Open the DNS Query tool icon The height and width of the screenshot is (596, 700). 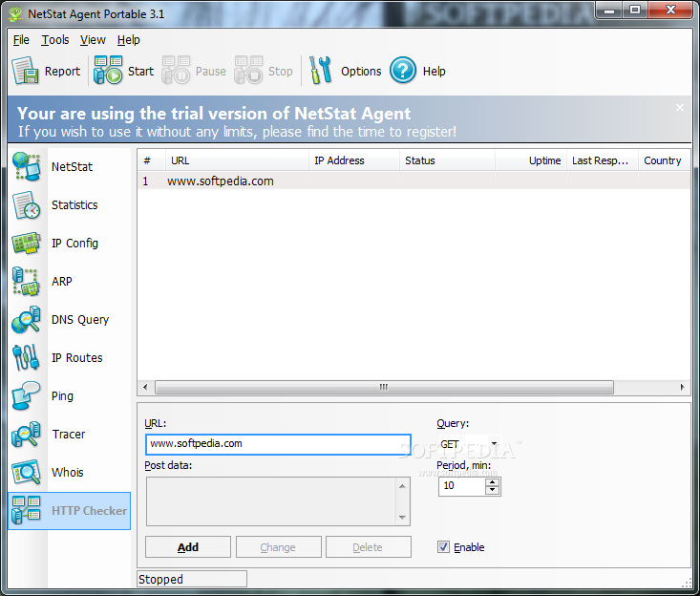click(x=27, y=320)
